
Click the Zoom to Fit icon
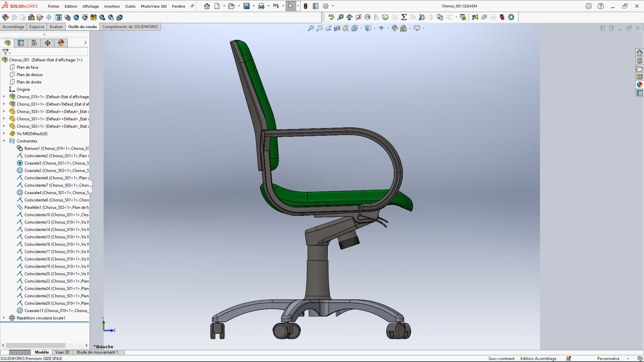coord(311,28)
